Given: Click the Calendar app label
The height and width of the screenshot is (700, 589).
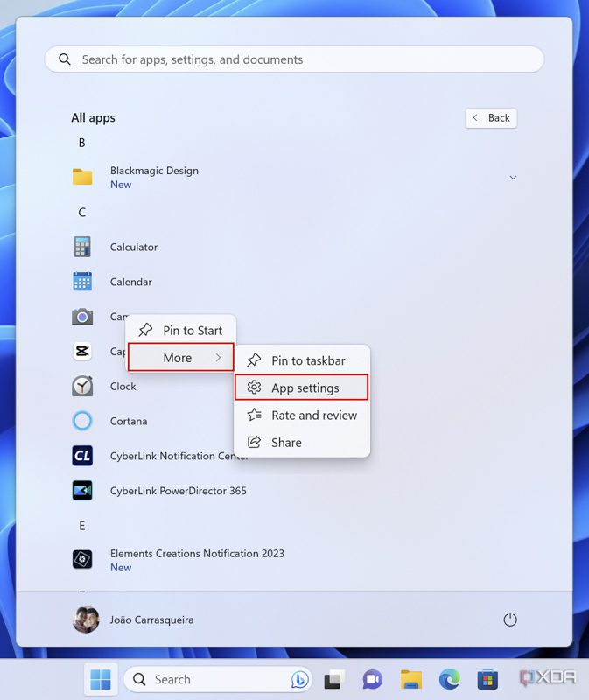Looking at the screenshot, I should (x=130, y=282).
